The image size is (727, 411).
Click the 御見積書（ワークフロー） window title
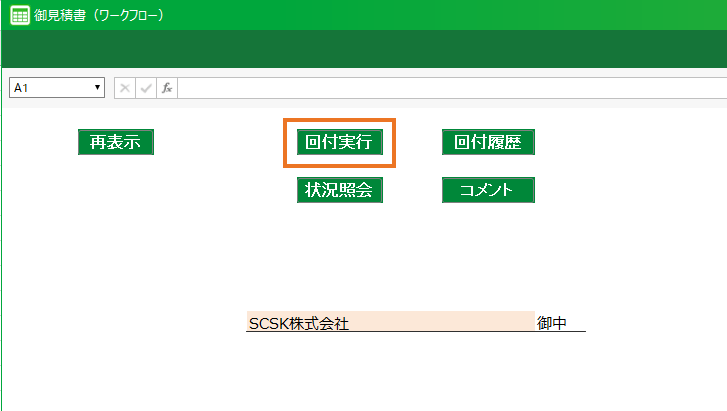[99, 15]
